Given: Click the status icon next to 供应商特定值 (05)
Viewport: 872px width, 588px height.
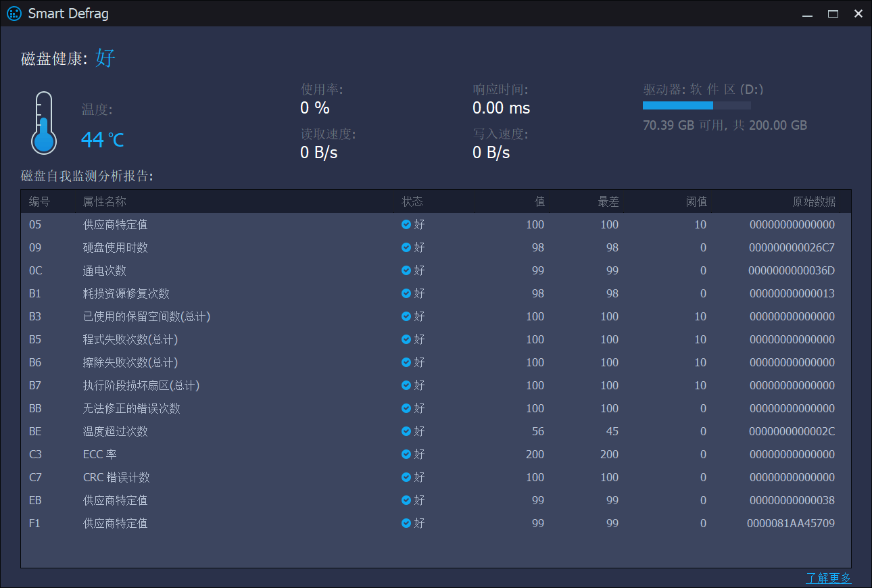Looking at the screenshot, I should click(x=407, y=224).
